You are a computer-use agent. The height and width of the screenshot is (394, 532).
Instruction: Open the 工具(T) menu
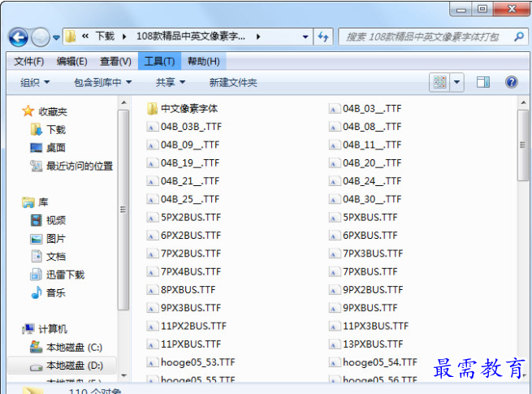(159, 62)
